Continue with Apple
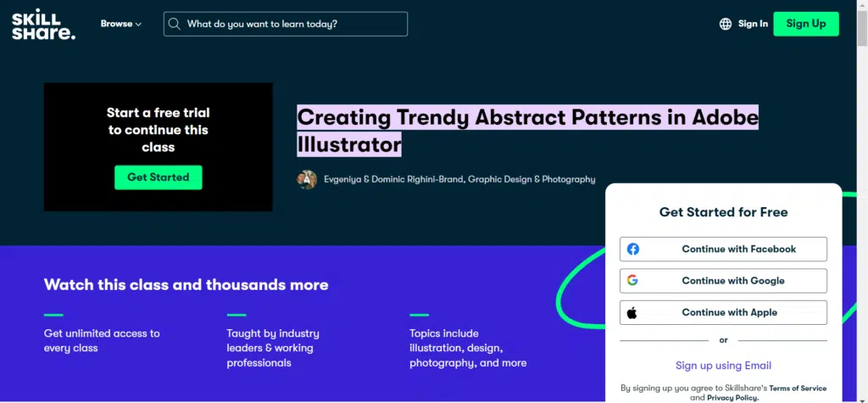Image resolution: width=868 pixels, height=403 pixels. 724,313
